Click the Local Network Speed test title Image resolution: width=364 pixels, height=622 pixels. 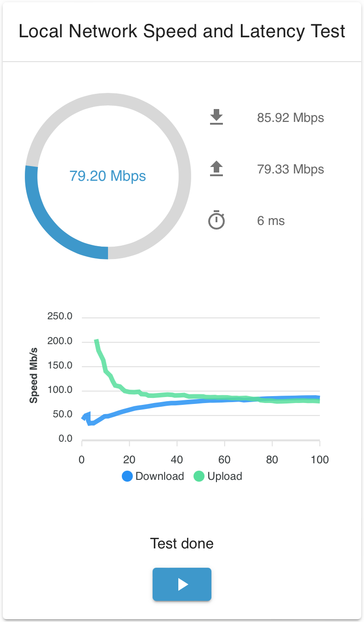[x=182, y=31]
